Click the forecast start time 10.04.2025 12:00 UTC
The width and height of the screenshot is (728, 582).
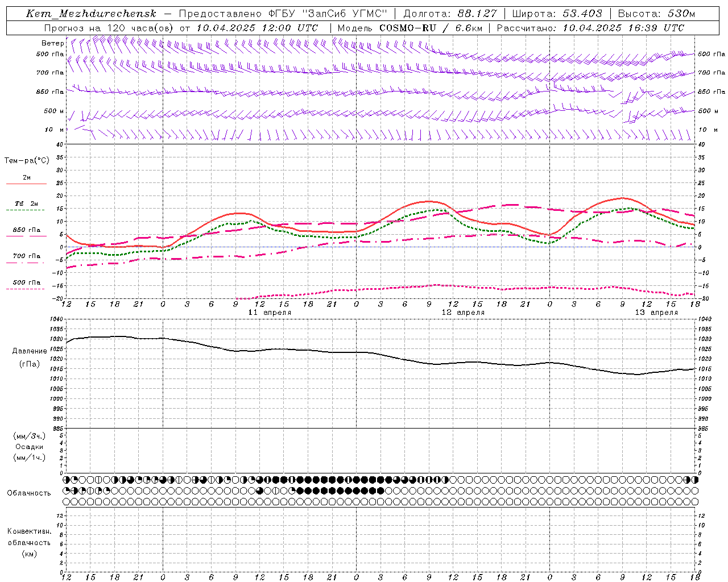[257, 28]
